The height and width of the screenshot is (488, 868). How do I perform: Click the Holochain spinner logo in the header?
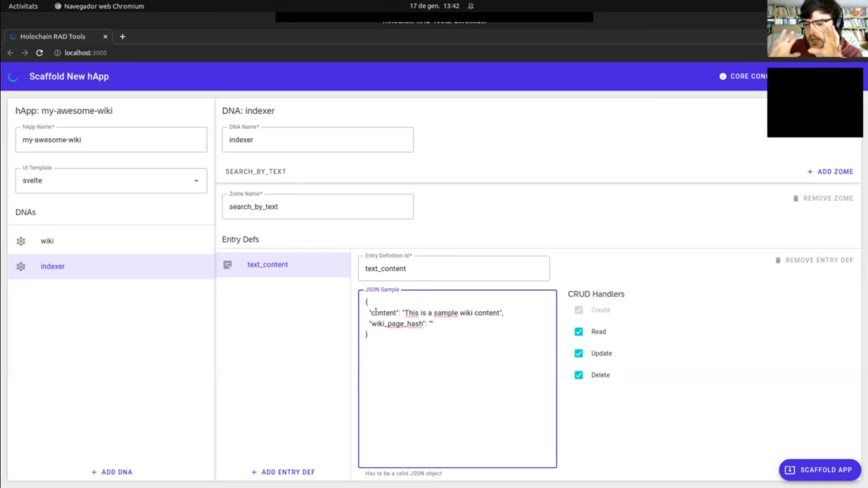pos(13,76)
